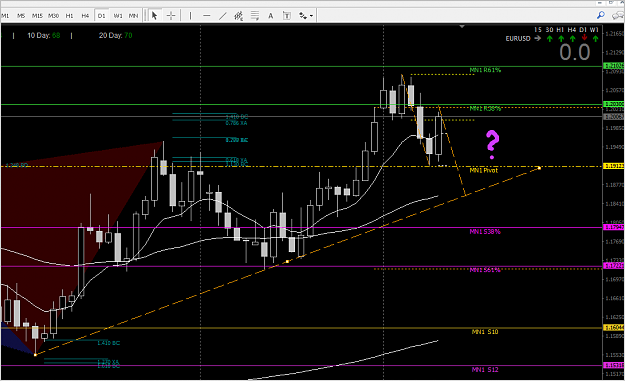This screenshot has width=625, height=381.
Task: Click the 20 Day value 70
Action: pos(128,35)
